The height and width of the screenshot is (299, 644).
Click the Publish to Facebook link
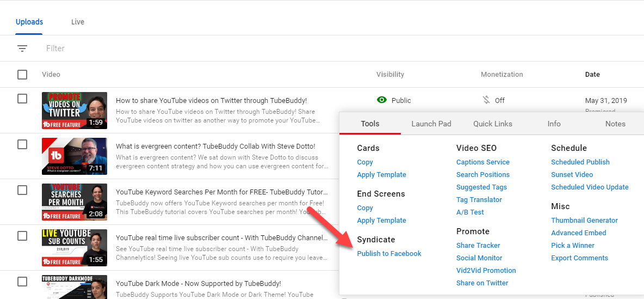(x=389, y=254)
